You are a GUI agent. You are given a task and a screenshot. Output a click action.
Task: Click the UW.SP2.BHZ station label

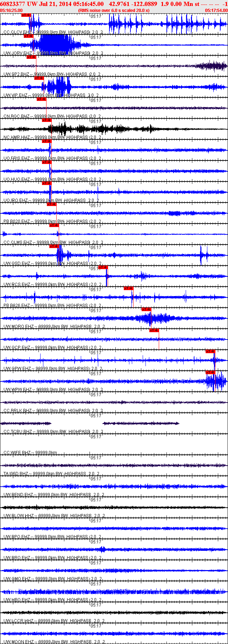(16, 74)
